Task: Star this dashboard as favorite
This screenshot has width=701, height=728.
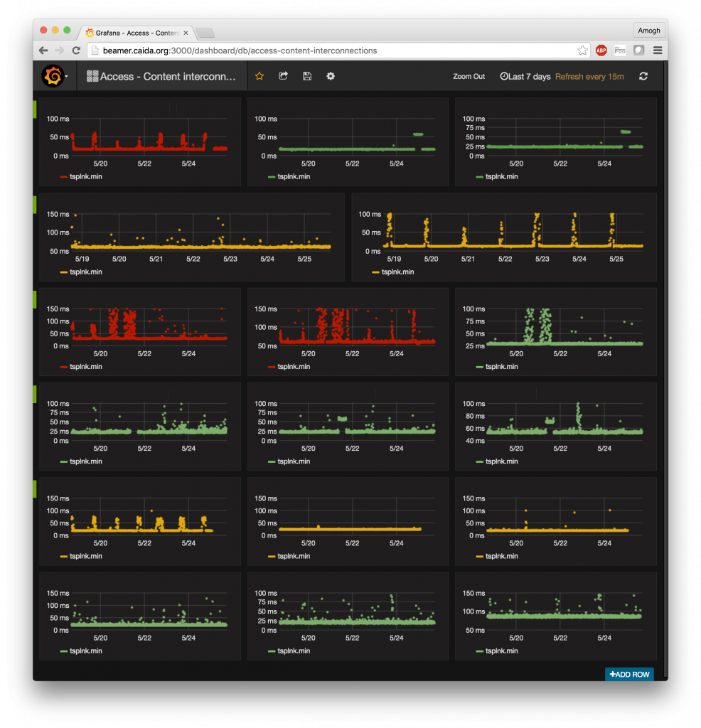Action: [259, 76]
